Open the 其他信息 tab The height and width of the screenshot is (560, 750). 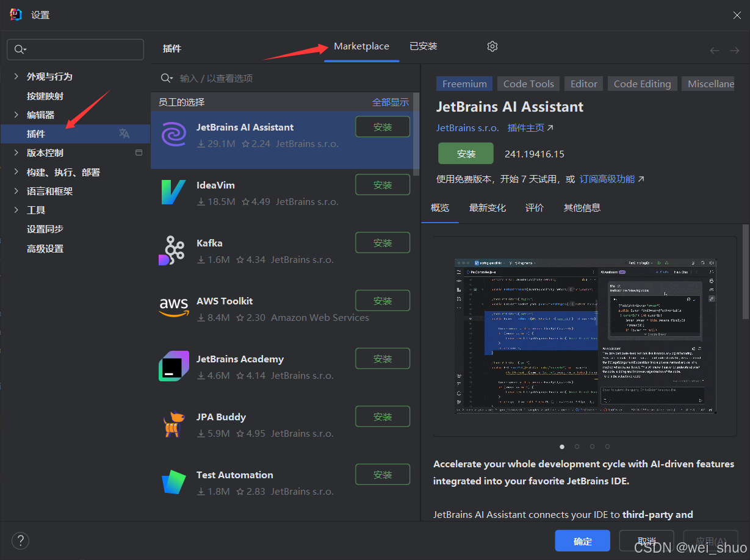pos(582,207)
